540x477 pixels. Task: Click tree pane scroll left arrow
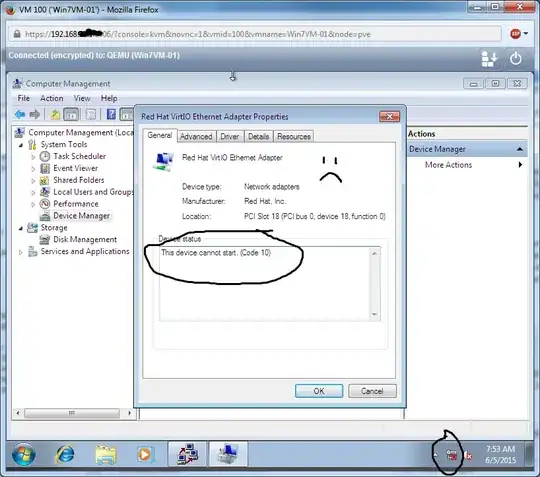pyautogui.click(x=18, y=413)
